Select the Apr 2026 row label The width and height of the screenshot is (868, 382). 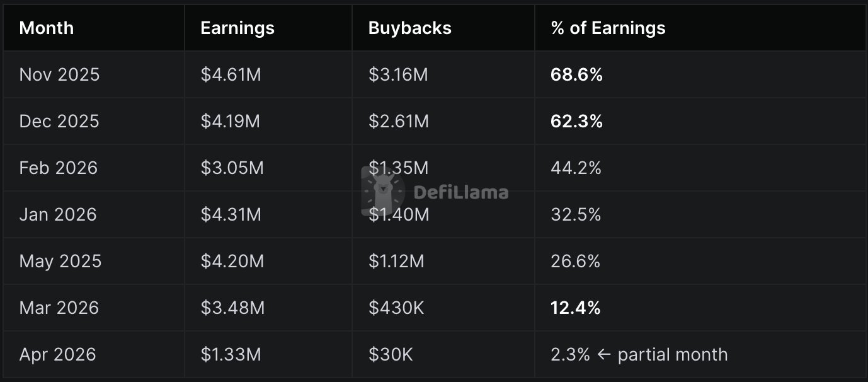tap(58, 355)
